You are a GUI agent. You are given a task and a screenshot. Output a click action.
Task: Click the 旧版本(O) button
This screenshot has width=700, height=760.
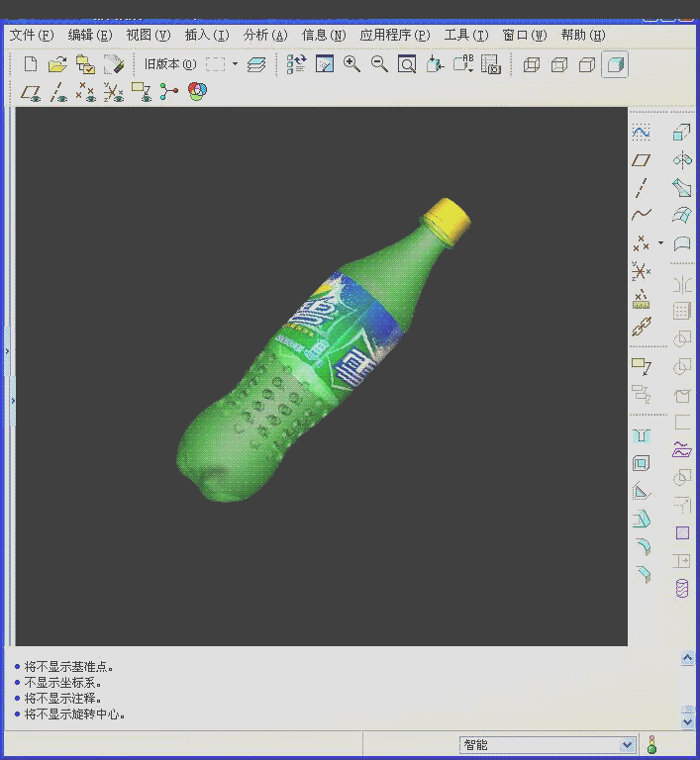pos(169,64)
